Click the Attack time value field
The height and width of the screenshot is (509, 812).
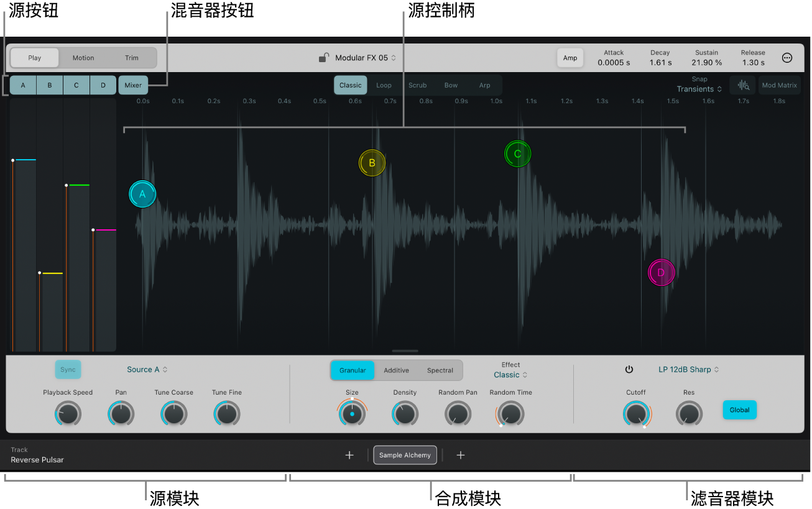pyautogui.click(x=614, y=62)
